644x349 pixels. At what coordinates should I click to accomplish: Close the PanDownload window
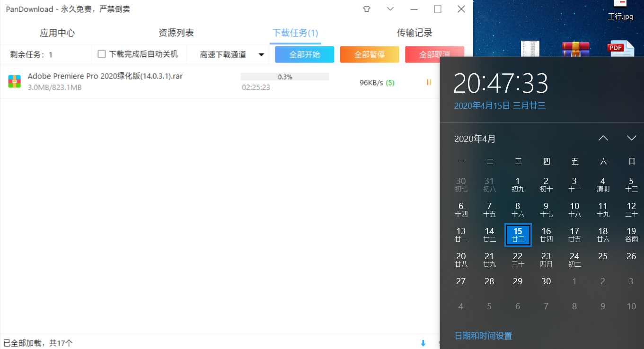coord(461,9)
